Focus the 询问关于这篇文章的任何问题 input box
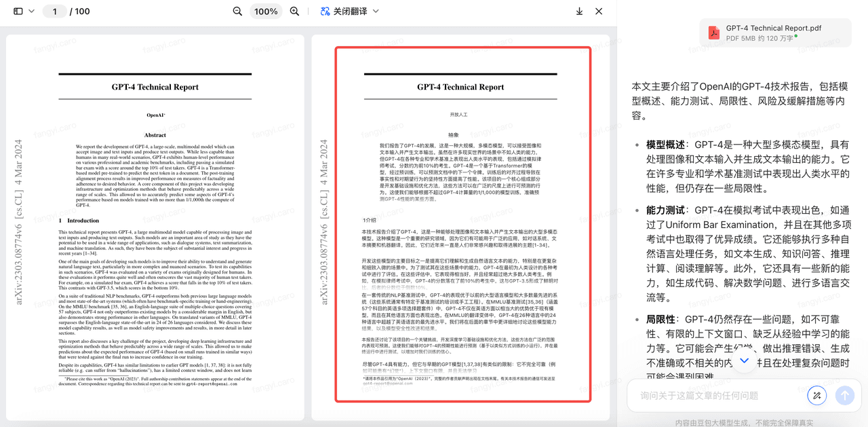 [x=712, y=396]
